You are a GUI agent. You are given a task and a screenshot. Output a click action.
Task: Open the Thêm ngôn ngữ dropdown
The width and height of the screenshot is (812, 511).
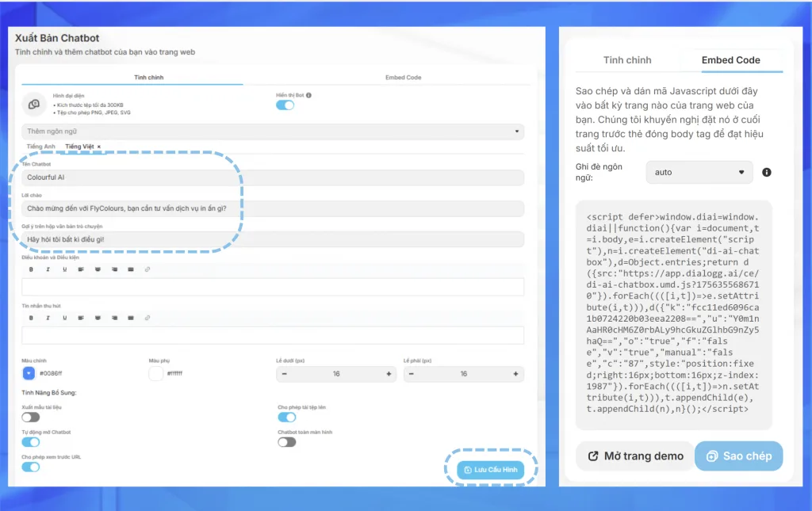(x=273, y=132)
